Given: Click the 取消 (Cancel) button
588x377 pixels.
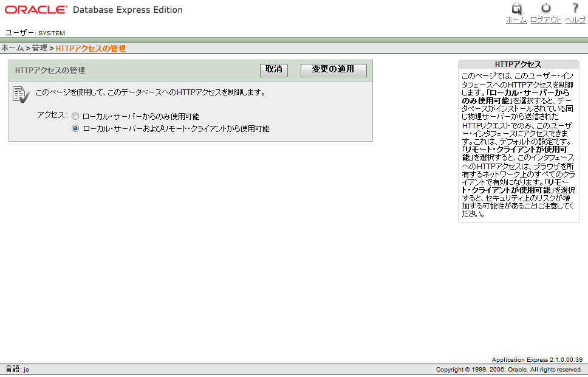Looking at the screenshot, I should [274, 70].
